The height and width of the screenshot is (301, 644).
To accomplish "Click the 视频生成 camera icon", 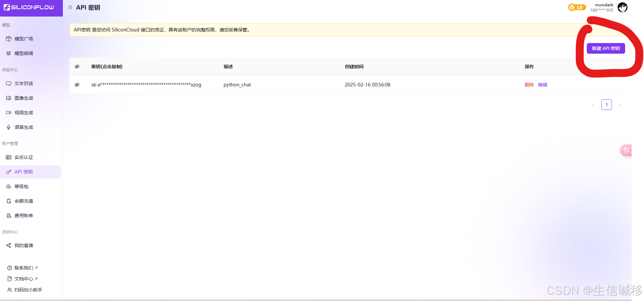I will click(x=9, y=113).
